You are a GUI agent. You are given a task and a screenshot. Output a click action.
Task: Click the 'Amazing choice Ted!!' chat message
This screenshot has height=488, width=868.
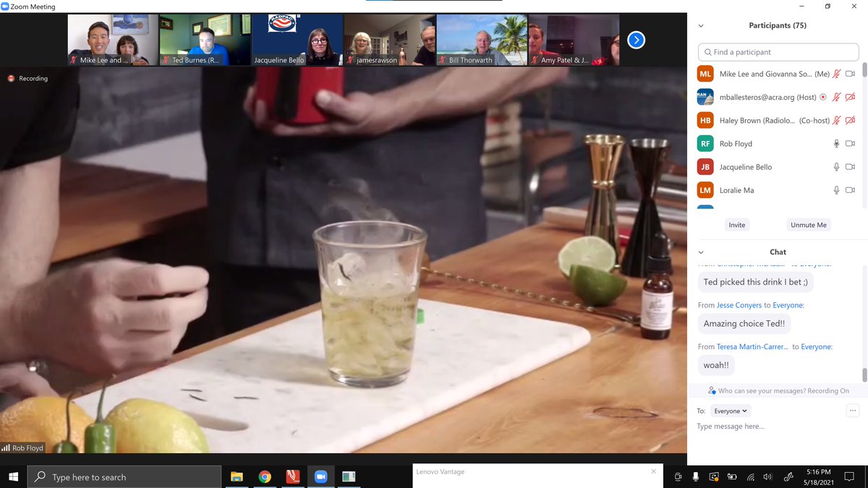pos(744,324)
